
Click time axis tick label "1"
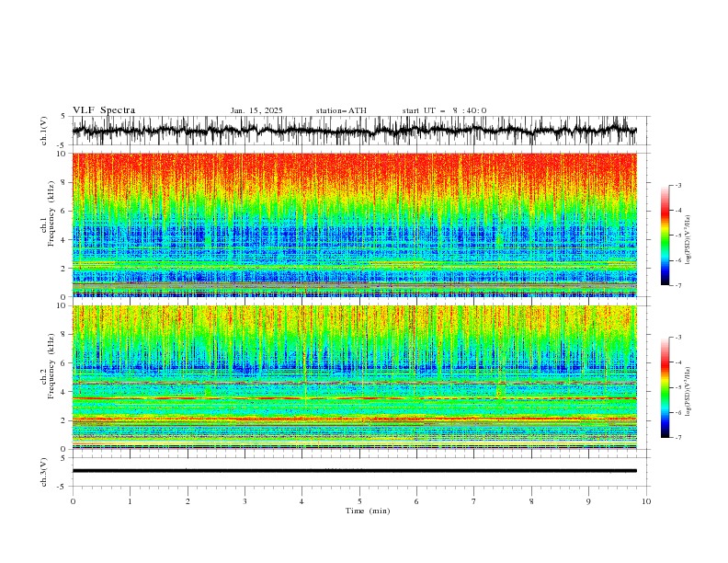point(130,501)
